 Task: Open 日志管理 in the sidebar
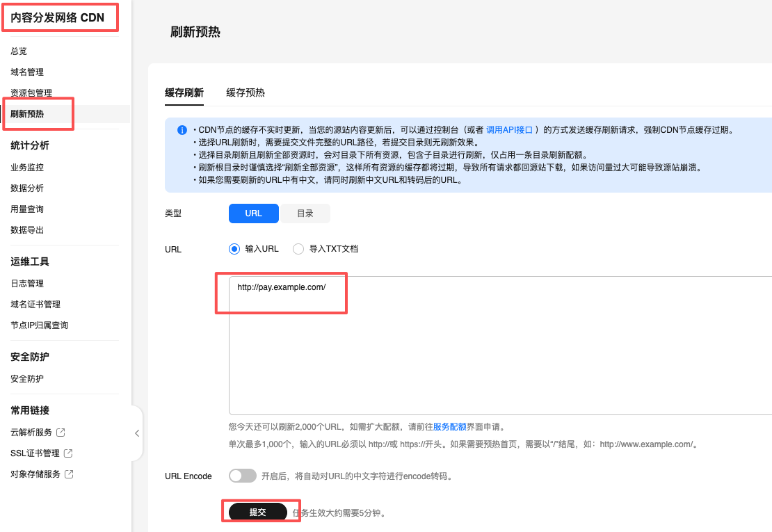pyautogui.click(x=27, y=284)
